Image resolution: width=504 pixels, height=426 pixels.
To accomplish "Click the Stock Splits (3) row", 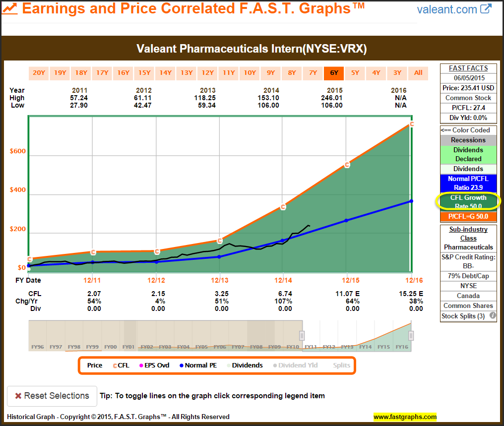I will 468,316.
